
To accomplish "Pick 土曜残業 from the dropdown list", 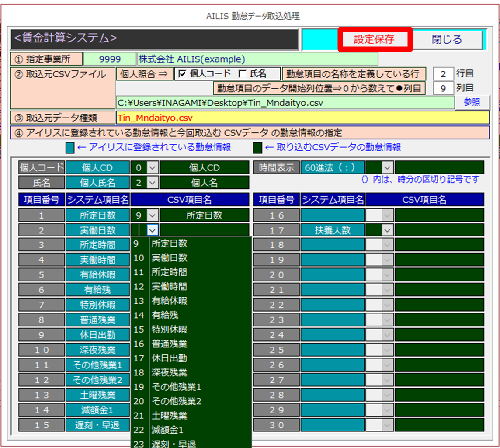I will 169,415.
